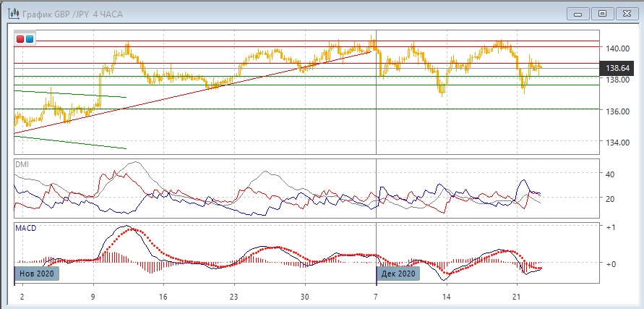Click the date label 7 on time axis
Viewport: 644px width, 309px height.
click(377, 297)
